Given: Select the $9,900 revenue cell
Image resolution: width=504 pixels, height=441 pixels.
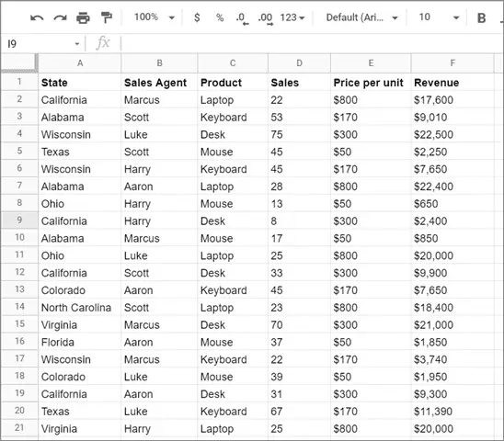Looking at the screenshot, I should click(x=452, y=273).
